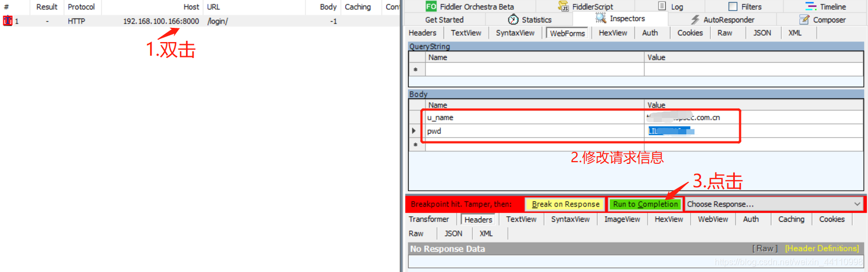Switch to request TextView inspector tab
This screenshot has width=868, height=272.
[466, 33]
